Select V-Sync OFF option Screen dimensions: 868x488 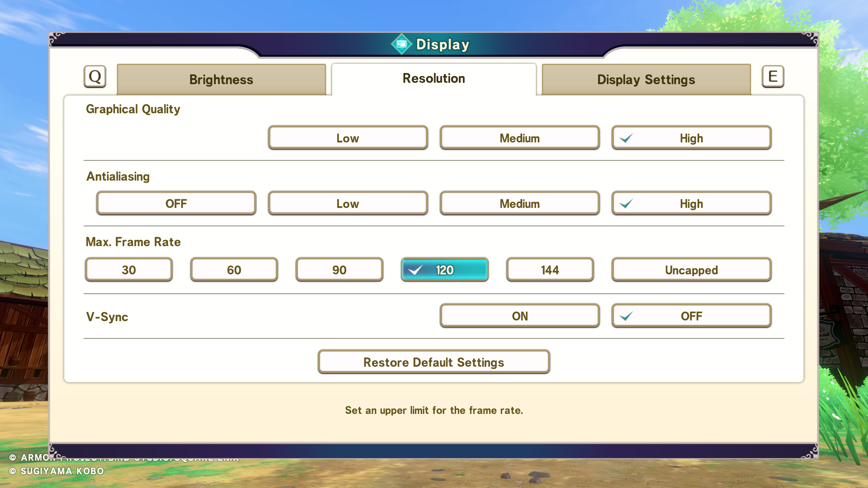coord(691,316)
